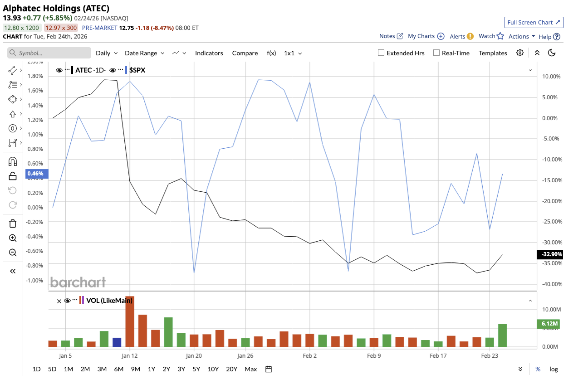Toggle $SPX series visibility eye
This screenshot has width=588, height=389.
click(x=113, y=70)
